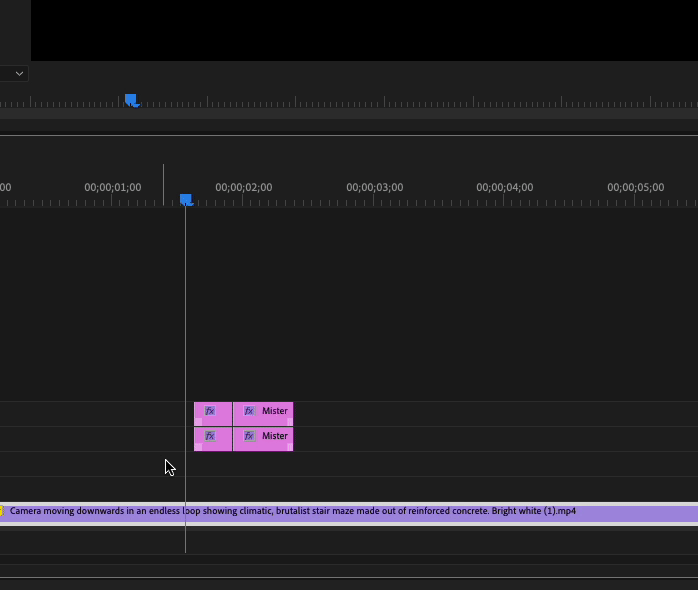
Task: Click the fx badge on lower-track Mister clip
Action: point(249,435)
